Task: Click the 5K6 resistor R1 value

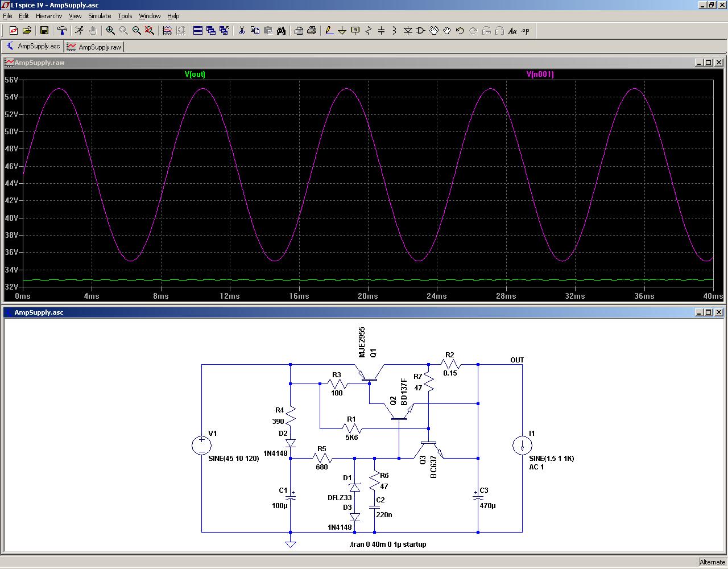Action: point(351,438)
